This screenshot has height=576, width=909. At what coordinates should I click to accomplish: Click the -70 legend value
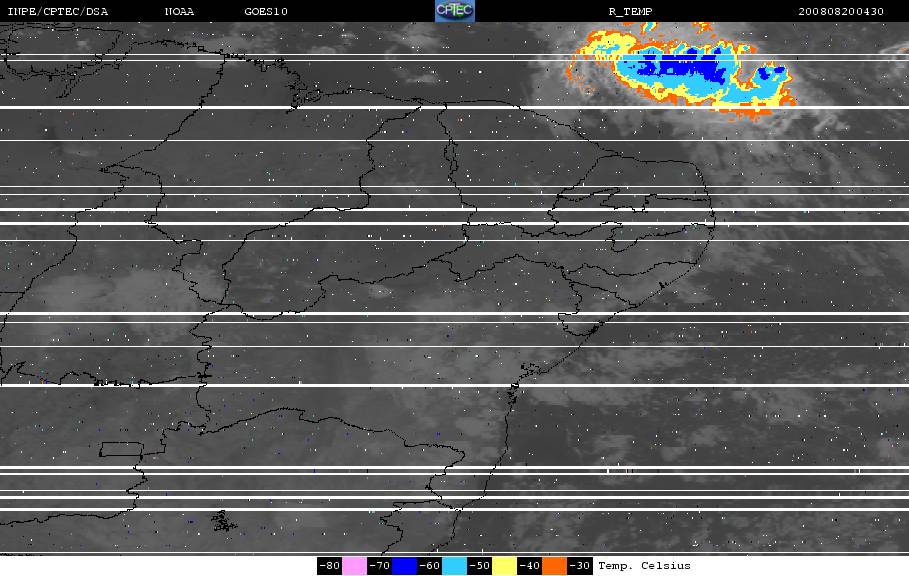pos(379,566)
